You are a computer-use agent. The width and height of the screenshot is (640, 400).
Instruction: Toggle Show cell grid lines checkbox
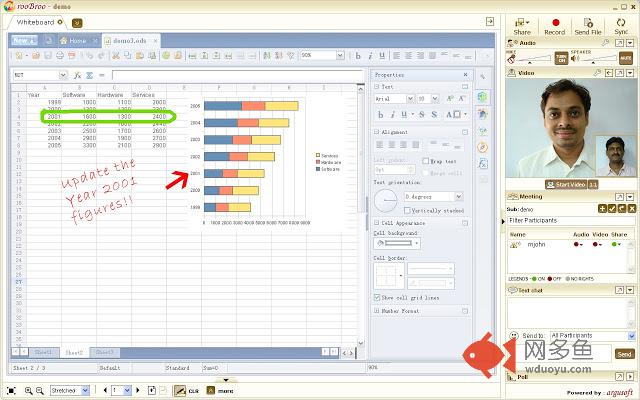377,298
